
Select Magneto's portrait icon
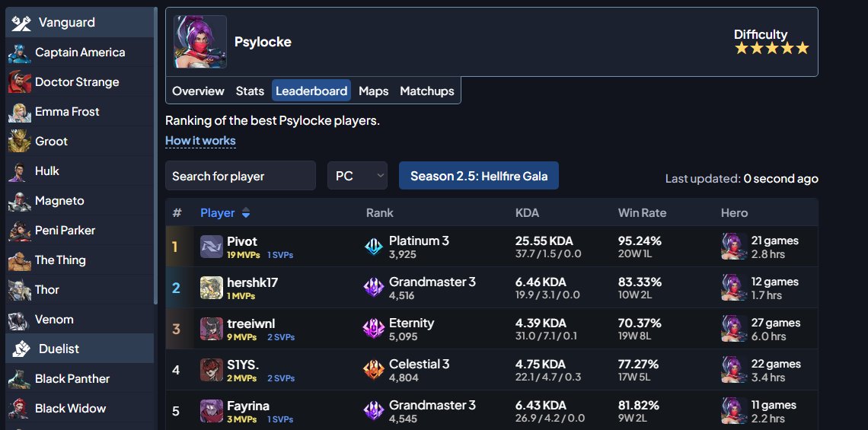tap(19, 201)
